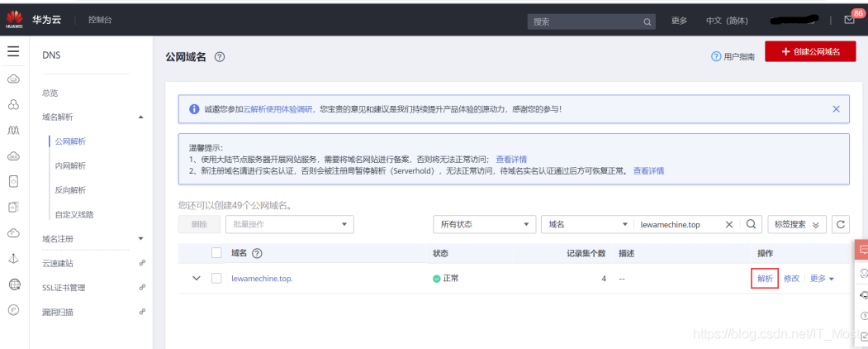Select 反向解析 in sidebar

[70, 190]
